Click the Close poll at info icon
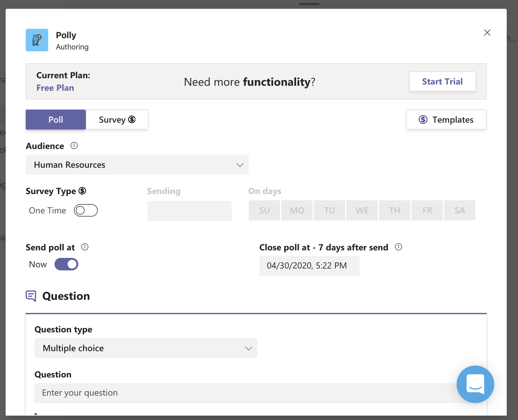The width and height of the screenshot is (518, 420). click(399, 247)
